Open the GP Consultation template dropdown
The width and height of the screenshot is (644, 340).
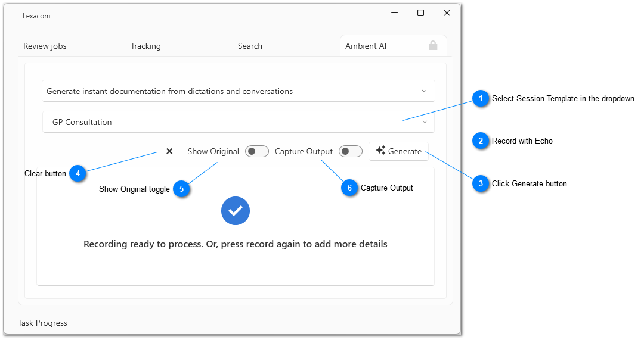(x=239, y=122)
